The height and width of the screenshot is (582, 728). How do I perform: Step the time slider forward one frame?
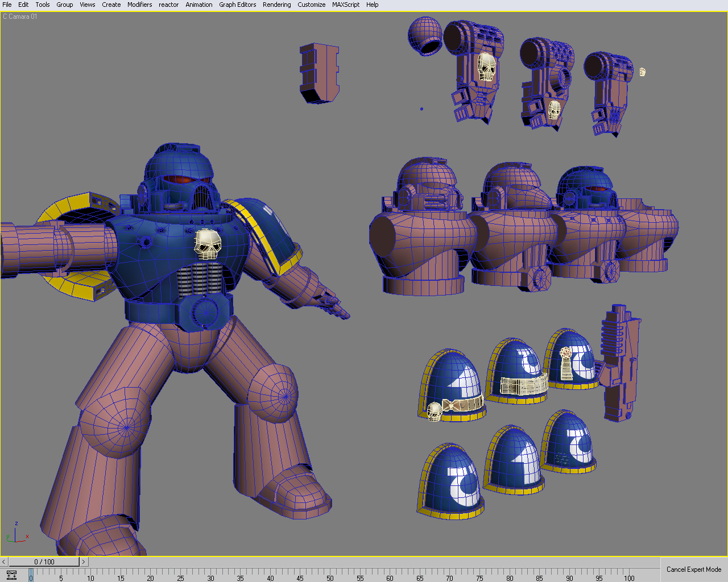coord(84,562)
